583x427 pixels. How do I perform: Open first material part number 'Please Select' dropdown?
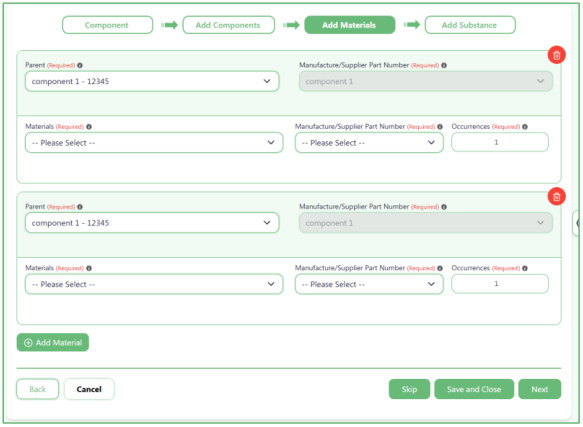369,143
